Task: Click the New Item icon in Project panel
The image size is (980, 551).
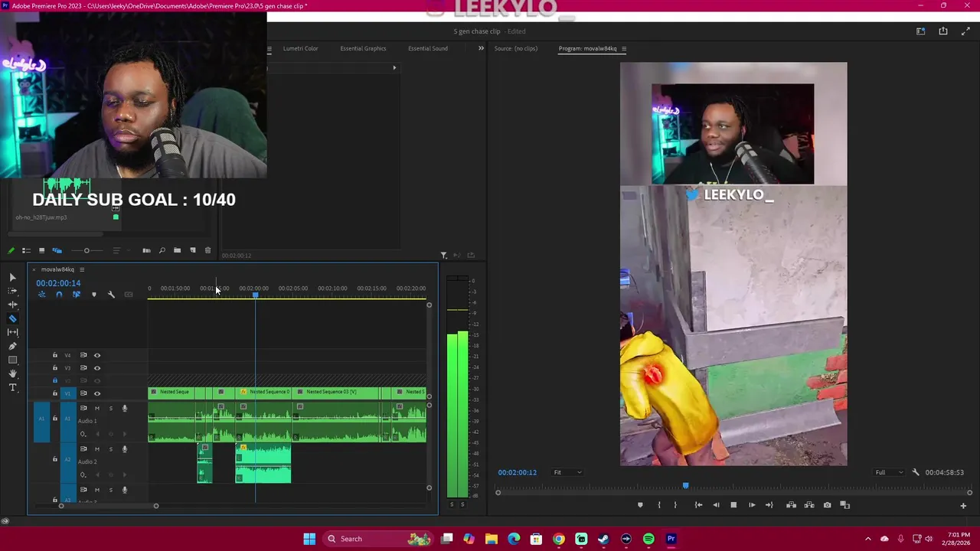Action: pos(193,250)
